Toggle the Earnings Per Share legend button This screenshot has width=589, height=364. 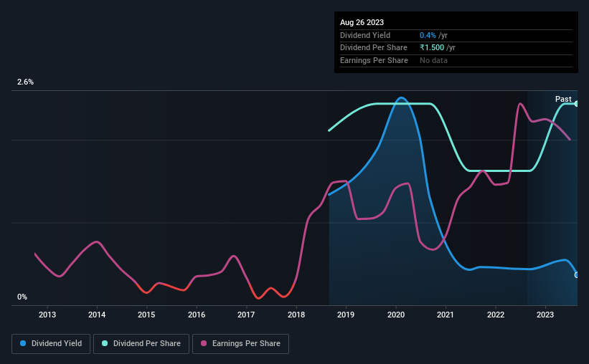[x=240, y=344]
